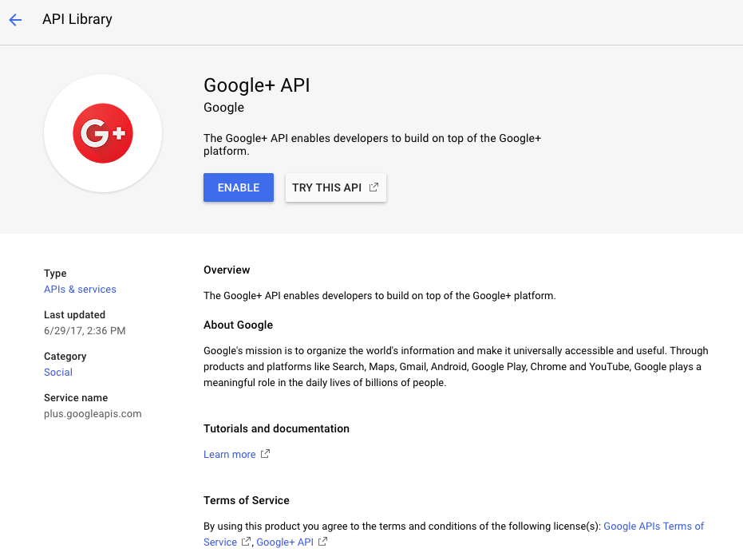
Task: Click the Google+ logo icon
Action: tap(103, 133)
